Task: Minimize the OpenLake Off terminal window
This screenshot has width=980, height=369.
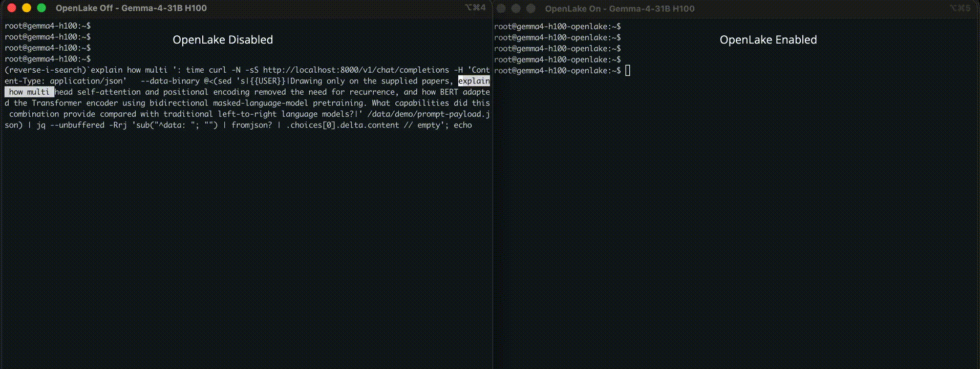Action: 27,8
